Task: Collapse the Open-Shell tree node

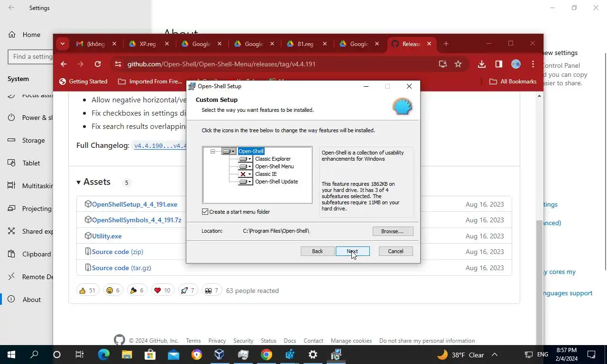Action: click(212, 151)
